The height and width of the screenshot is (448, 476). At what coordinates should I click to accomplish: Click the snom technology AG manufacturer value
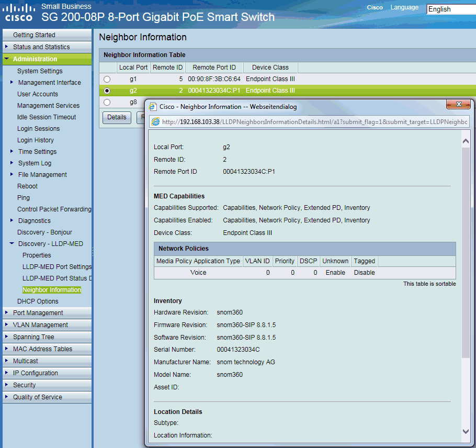(246, 362)
